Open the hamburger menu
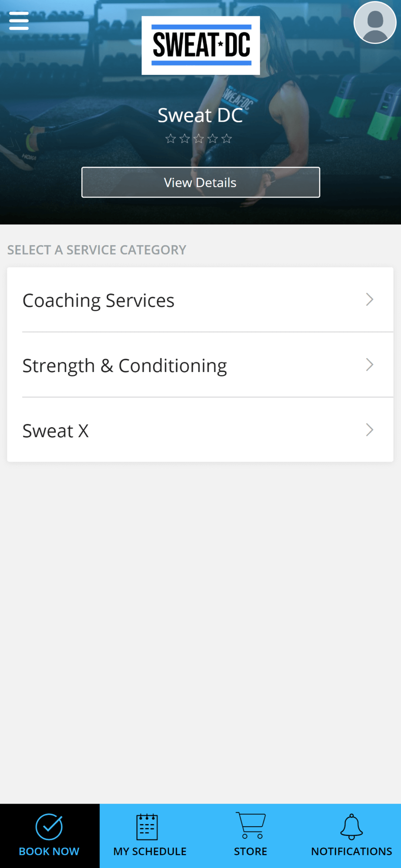Image resolution: width=401 pixels, height=868 pixels. pos(19,21)
